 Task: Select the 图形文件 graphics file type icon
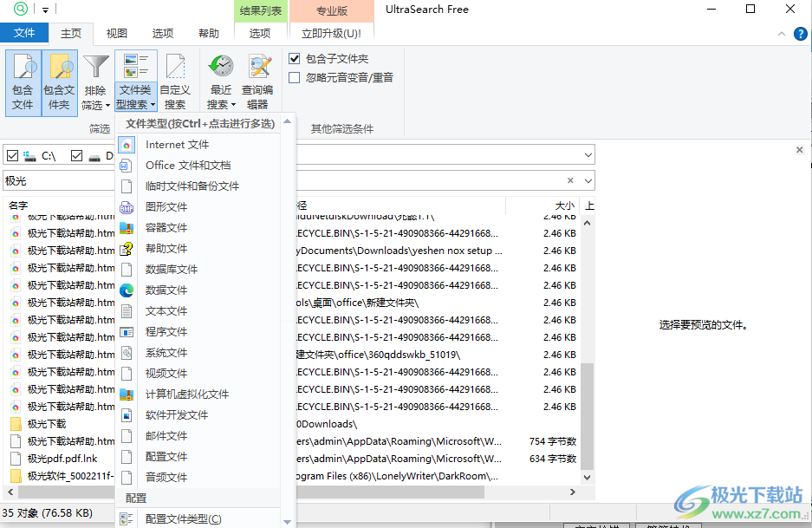126,206
